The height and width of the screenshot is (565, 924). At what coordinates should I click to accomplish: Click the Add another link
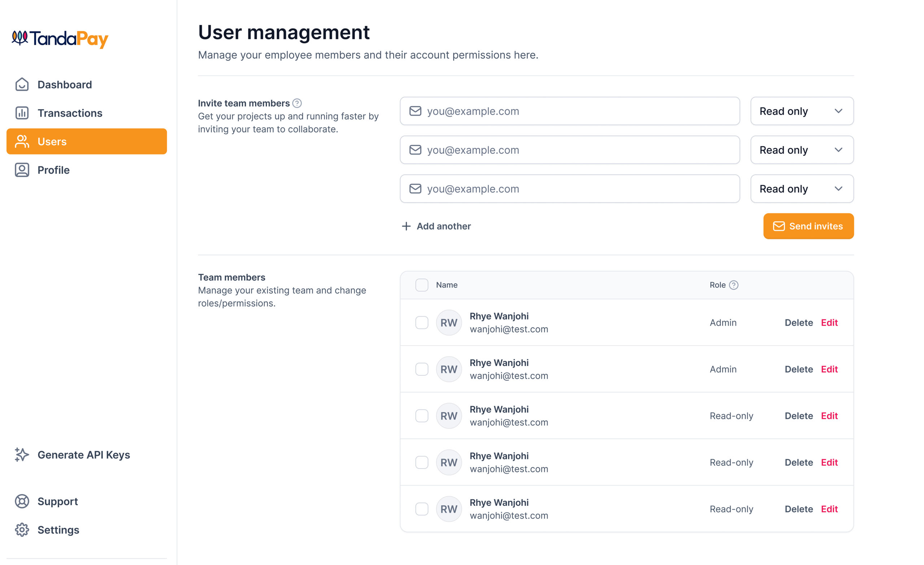[x=436, y=226]
